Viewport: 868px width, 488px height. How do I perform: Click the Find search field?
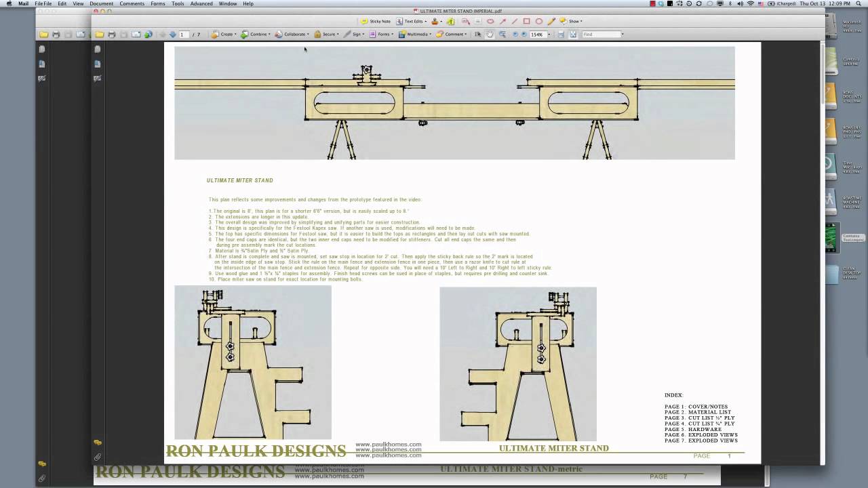(601, 34)
